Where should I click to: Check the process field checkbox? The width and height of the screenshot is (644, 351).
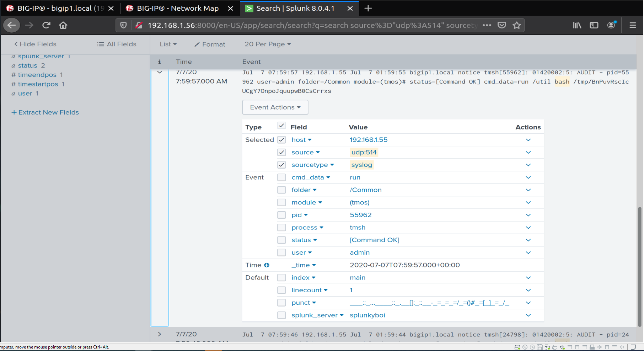coord(281,227)
